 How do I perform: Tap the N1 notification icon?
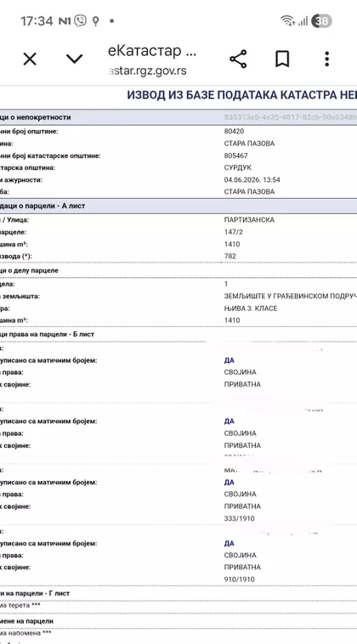click(65, 21)
